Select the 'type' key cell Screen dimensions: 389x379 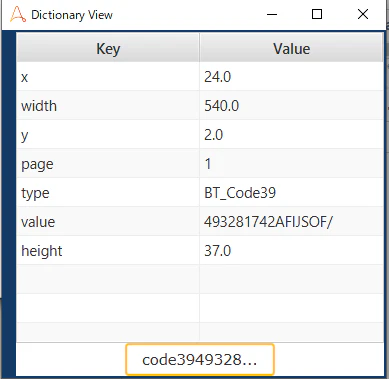(108, 193)
